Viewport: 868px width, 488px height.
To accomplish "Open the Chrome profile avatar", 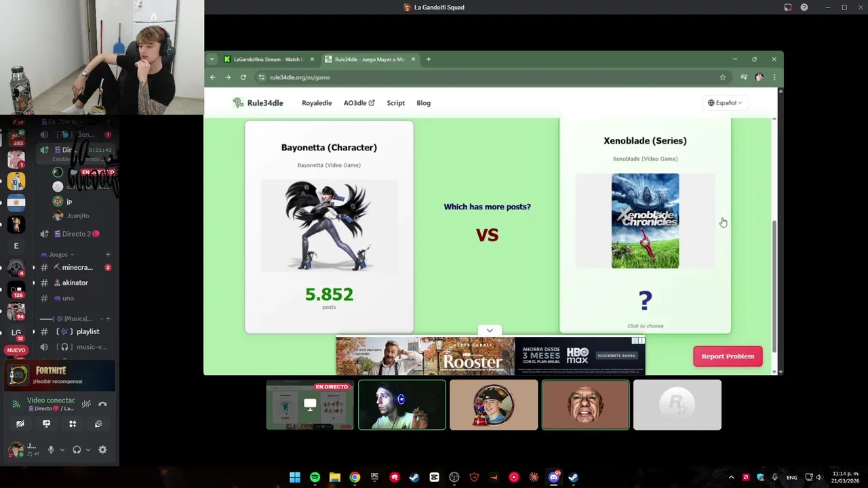I will (x=759, y=77).
